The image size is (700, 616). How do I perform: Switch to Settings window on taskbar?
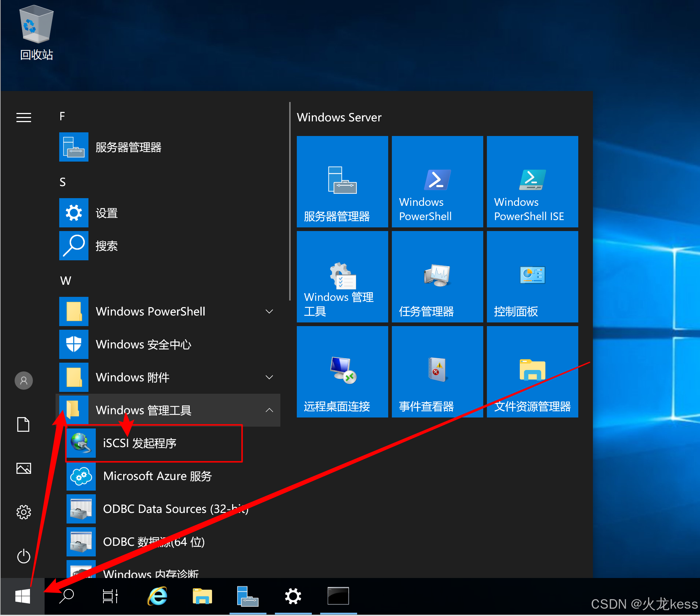click(x=293, y=596)
